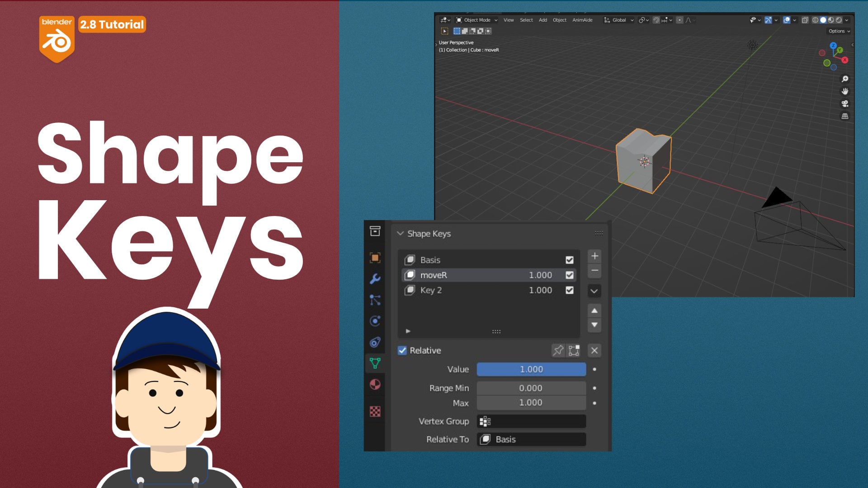Add a new shape key with the plus button

[x=594, y=256]
